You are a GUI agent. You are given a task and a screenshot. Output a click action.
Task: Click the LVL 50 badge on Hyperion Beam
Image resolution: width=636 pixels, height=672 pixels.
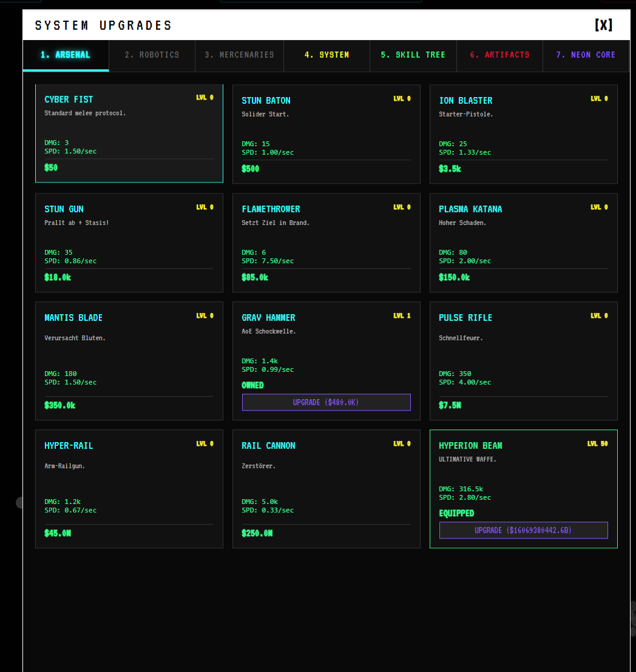[597, 444]
